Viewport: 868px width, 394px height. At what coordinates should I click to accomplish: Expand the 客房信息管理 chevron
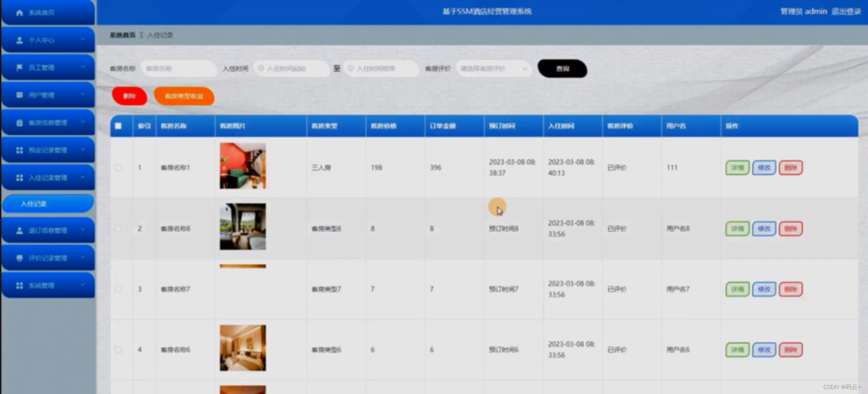click(83, 122)
